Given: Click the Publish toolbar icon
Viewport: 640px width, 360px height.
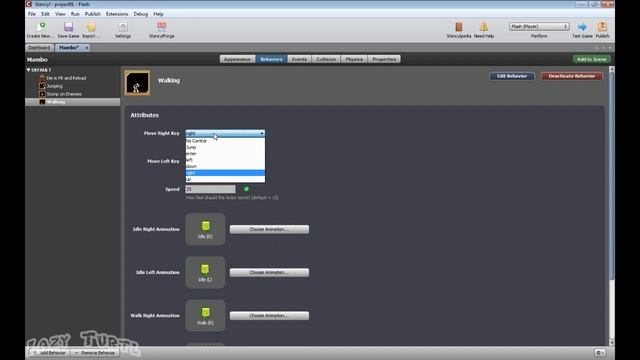Looking at the screenshot, I should click(x=602, y=27).
